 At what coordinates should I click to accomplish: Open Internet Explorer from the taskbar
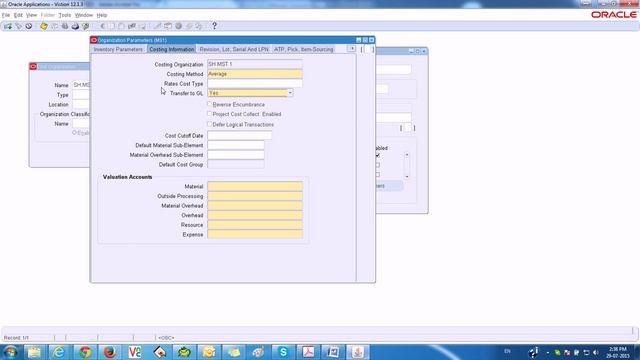point(59,352)
